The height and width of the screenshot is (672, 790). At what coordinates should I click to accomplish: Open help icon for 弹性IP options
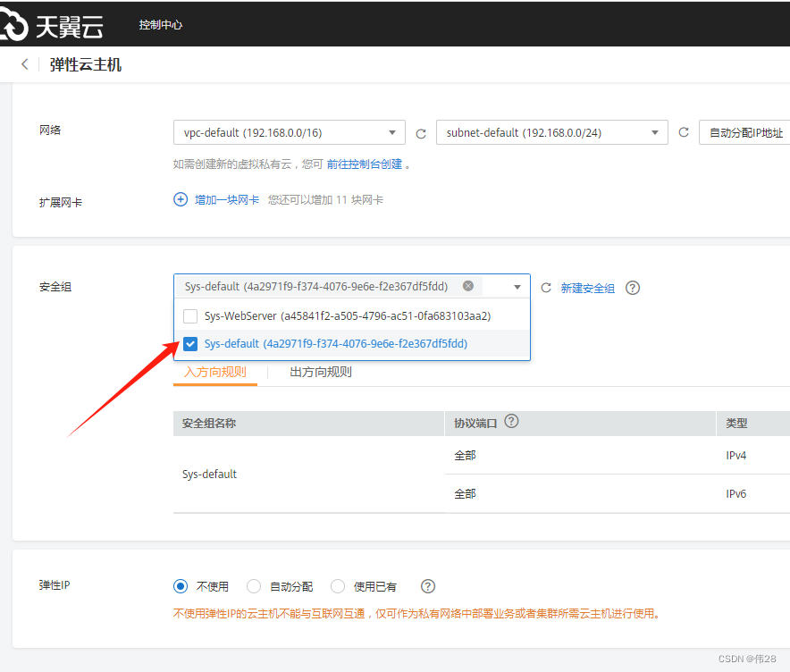click(x=428, y=586)
